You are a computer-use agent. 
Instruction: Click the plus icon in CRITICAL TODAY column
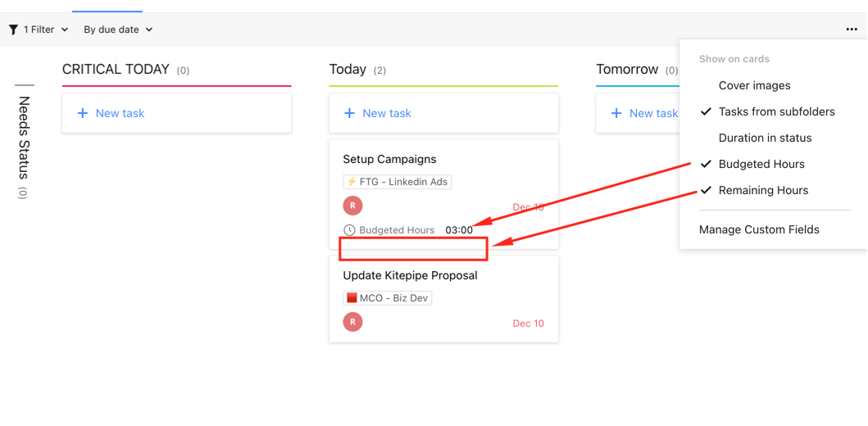point(82,113)
